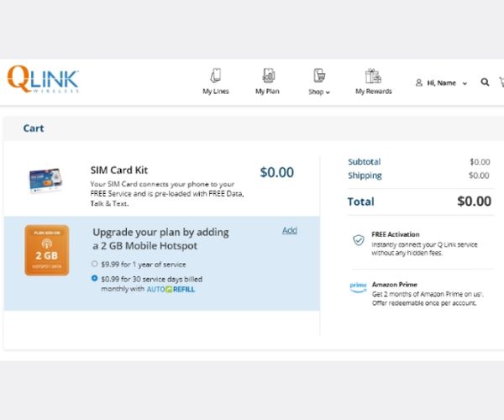Expand the Hi, Name account dropdown
The height and width of the screenshot is (420, 504).
[x=442, y=83]
